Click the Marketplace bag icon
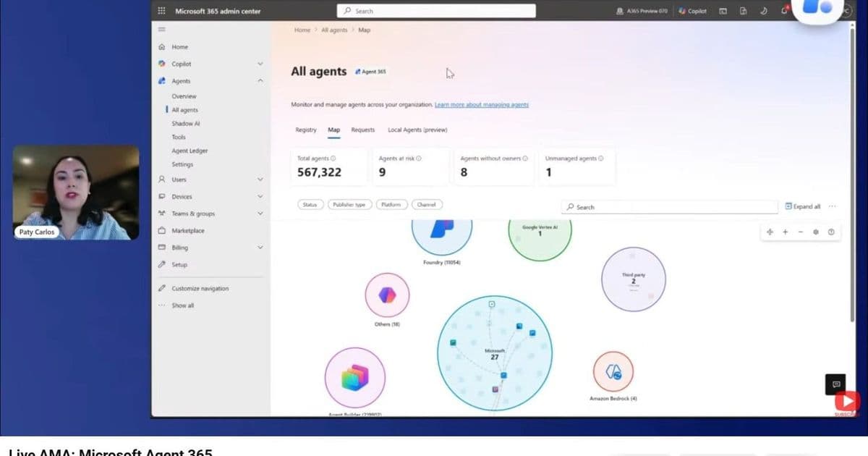Viewport: 868px width, 456px height. tap(161, 231)
